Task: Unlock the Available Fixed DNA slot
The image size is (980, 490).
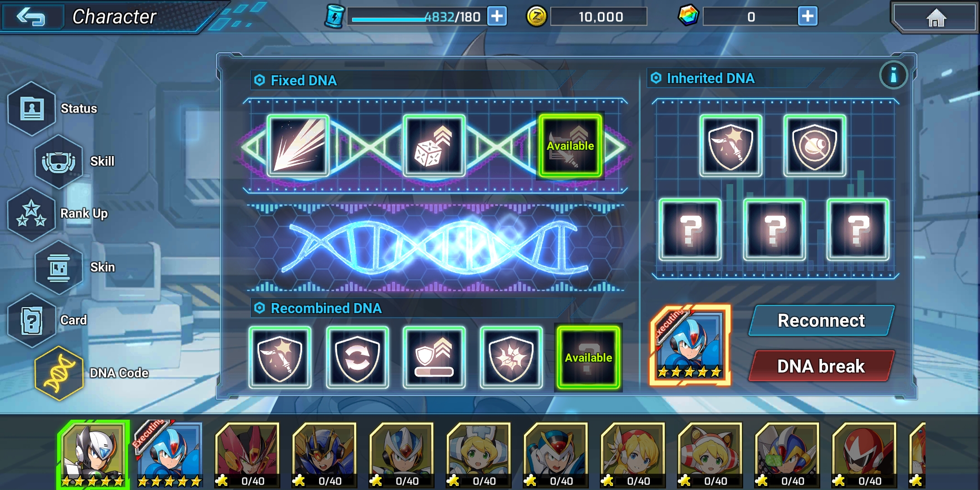Action: tap(570, 146)
